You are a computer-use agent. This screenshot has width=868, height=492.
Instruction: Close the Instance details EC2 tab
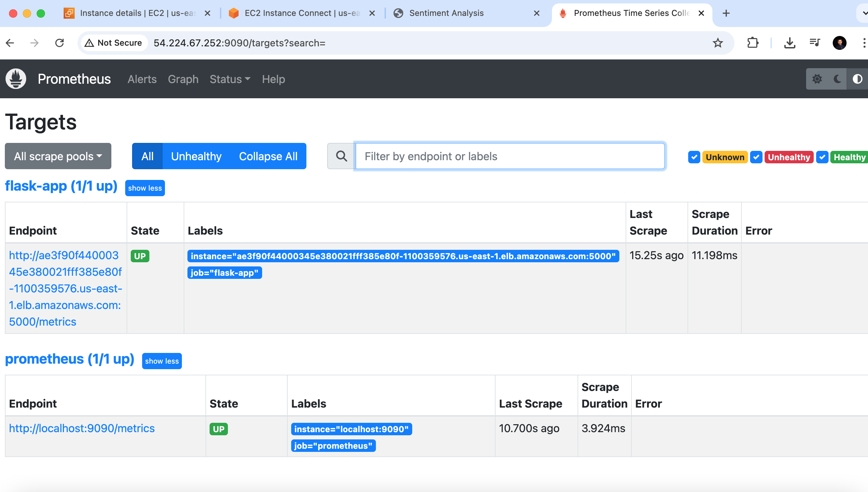point(207,13)
